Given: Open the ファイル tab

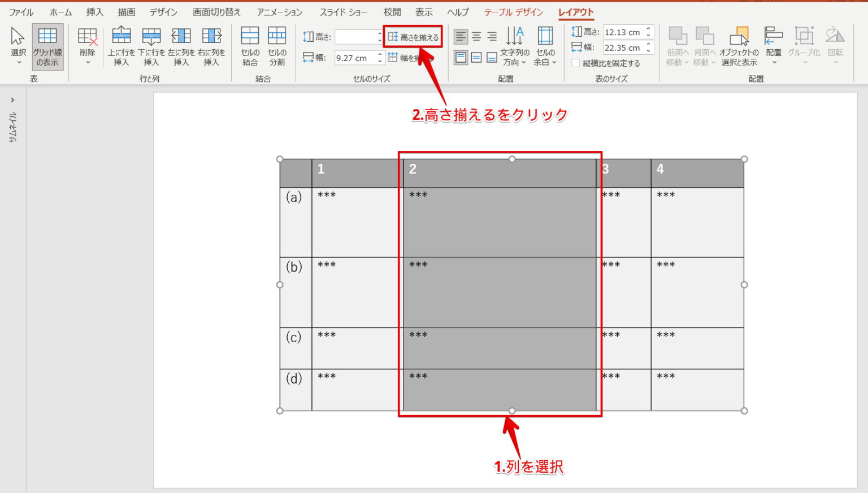Looking at the screenshot, I should coord(21,12).
